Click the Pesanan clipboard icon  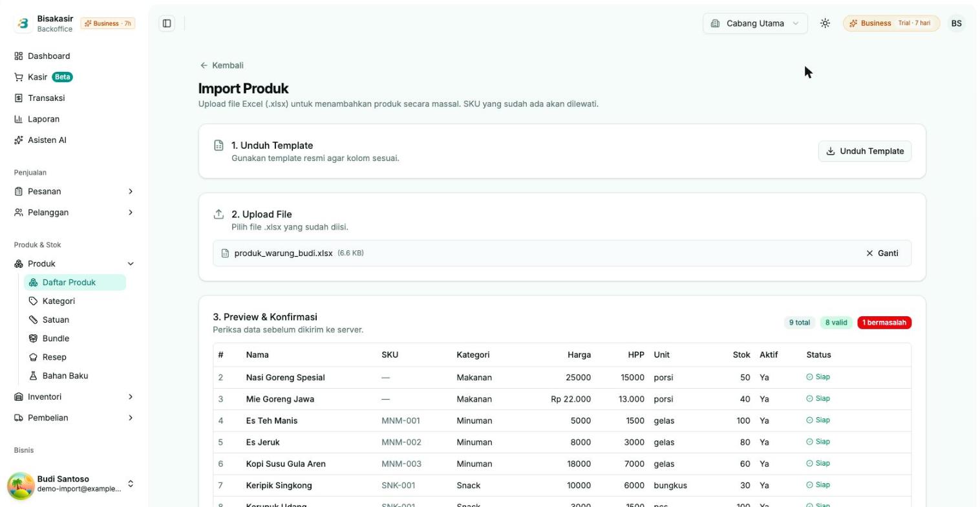19,191
